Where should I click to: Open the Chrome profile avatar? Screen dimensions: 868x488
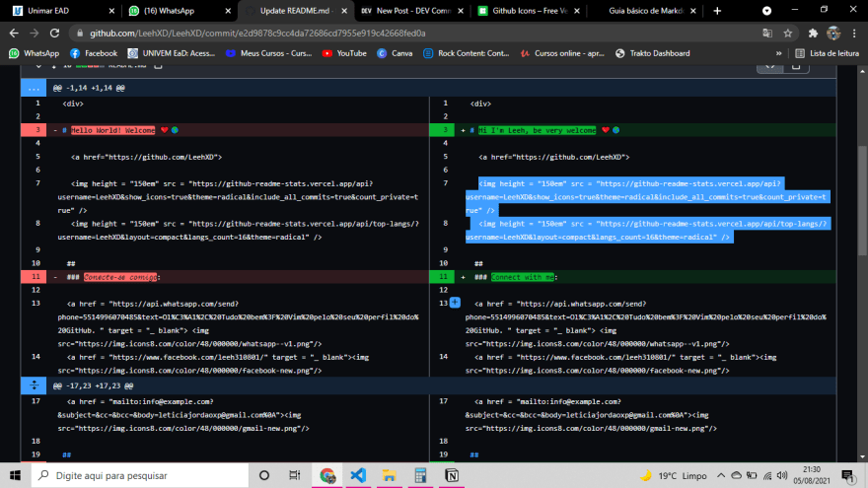(833, 34)
